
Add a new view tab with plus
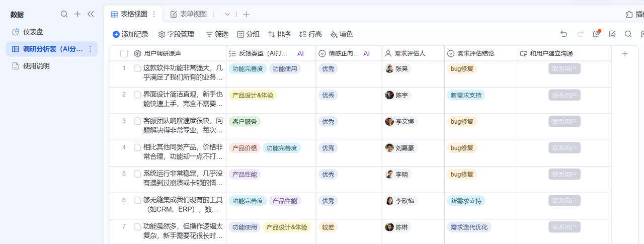tap(246, 15)
